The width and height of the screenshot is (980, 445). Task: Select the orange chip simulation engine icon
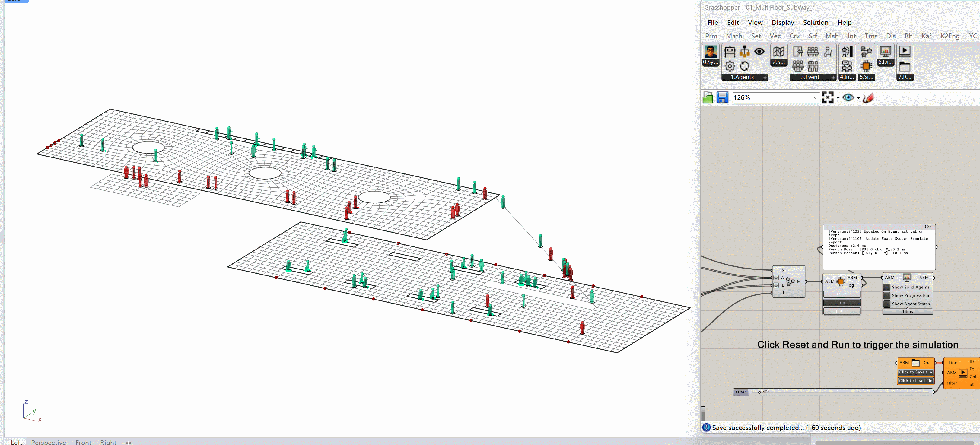point(866,66)
